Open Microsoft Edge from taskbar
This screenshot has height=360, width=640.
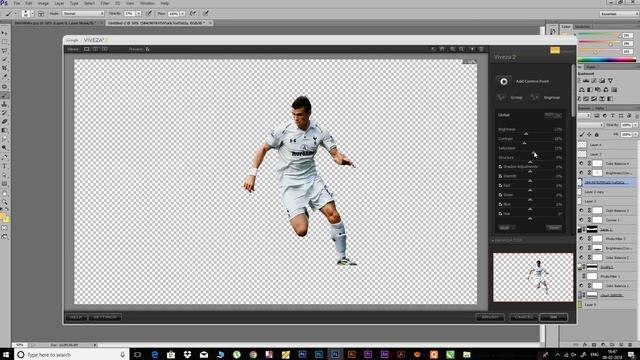click(155, 354)
